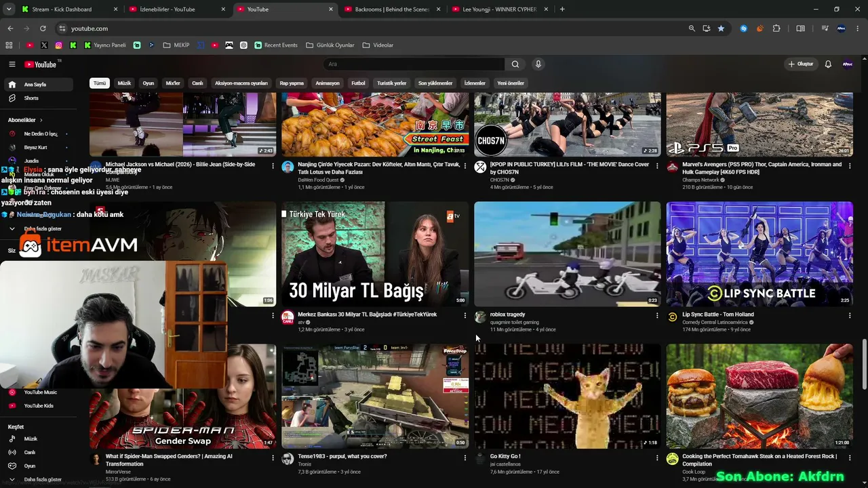Bookmark this page with the star icon
868x488 pixels.
(721, 28)
